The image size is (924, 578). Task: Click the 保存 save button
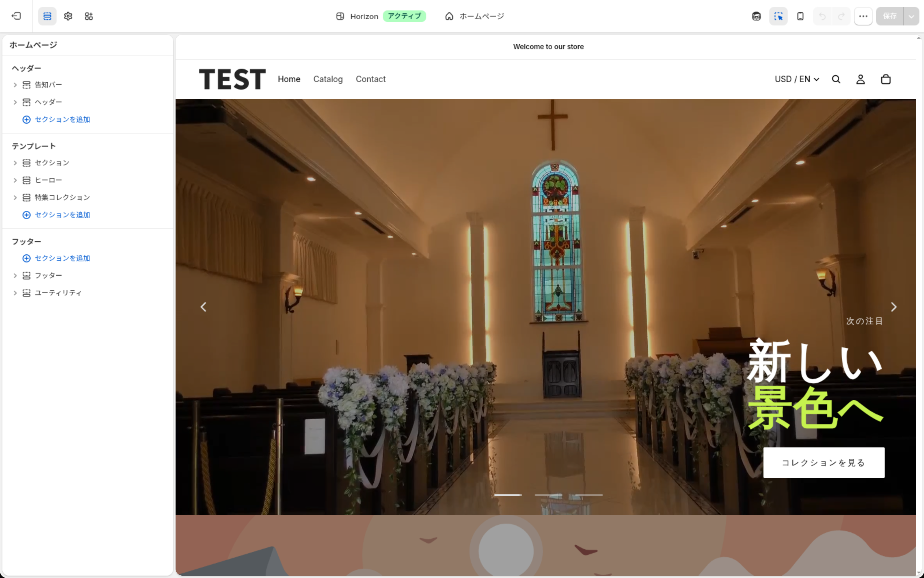coord(890,16)
